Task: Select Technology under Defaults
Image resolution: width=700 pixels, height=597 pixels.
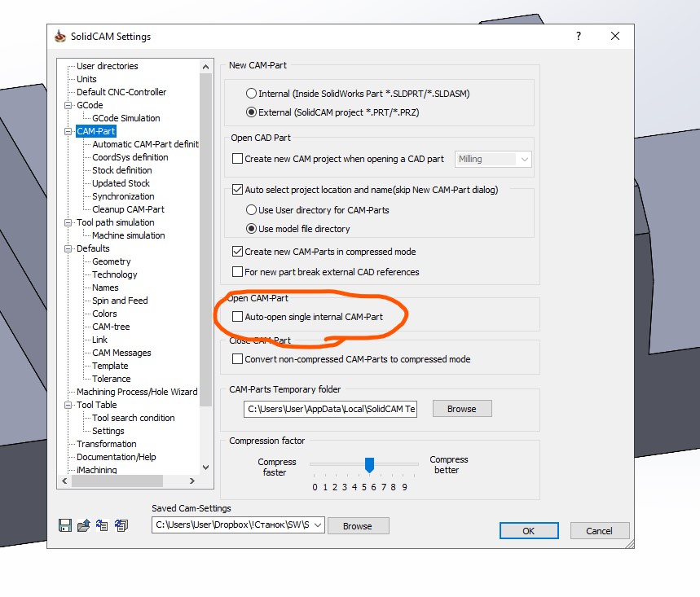Action: click(115, 274)
